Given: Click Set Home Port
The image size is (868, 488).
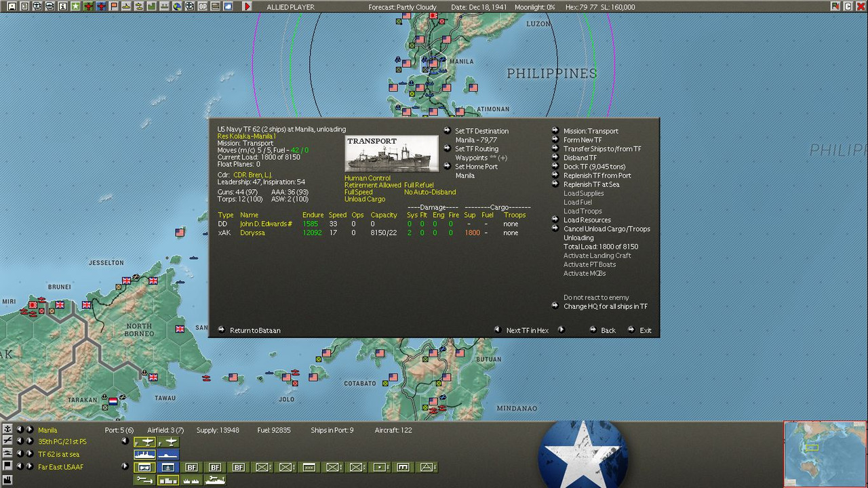Looking at the screenshot, I should 476,167.
